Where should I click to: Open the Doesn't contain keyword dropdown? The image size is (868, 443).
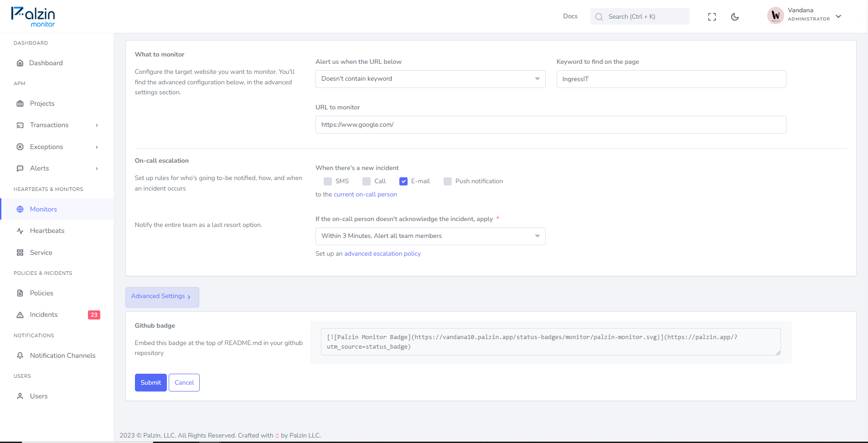430,79
